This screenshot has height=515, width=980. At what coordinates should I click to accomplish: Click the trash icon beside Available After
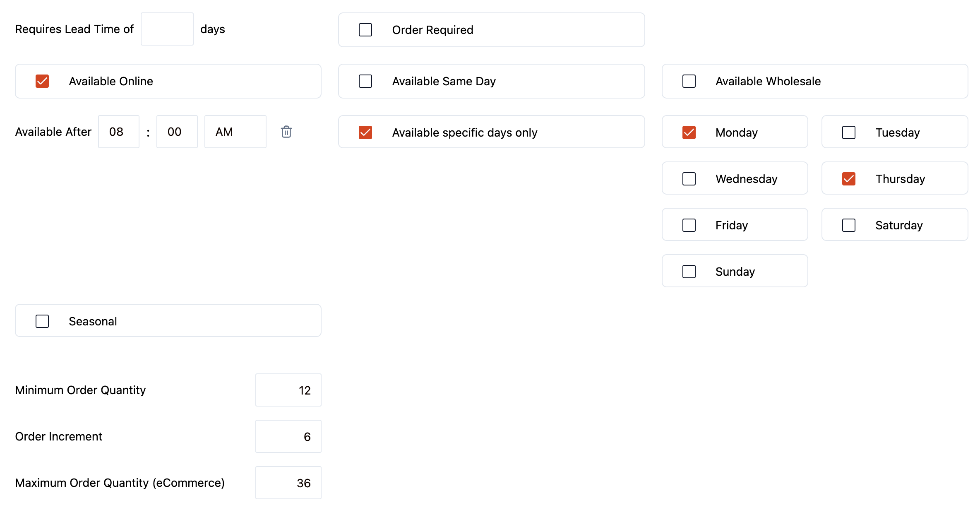[286, 132]
